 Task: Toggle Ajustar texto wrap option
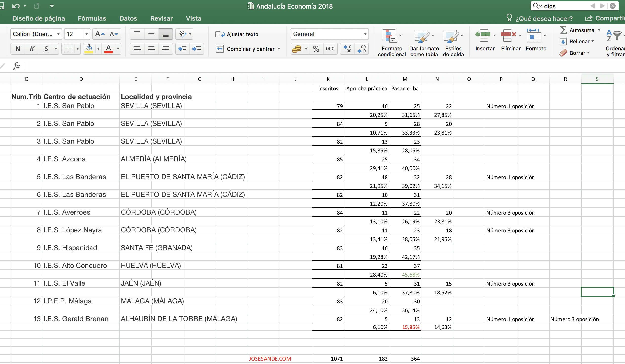point(237,34)
